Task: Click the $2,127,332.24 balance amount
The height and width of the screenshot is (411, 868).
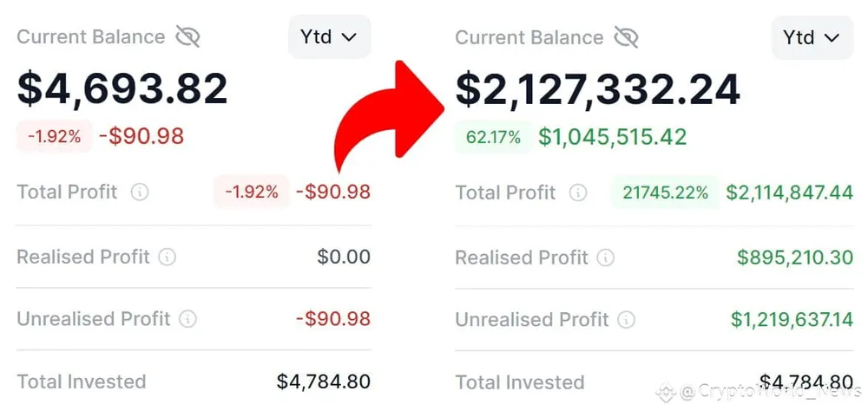Action: pos(598,89)
